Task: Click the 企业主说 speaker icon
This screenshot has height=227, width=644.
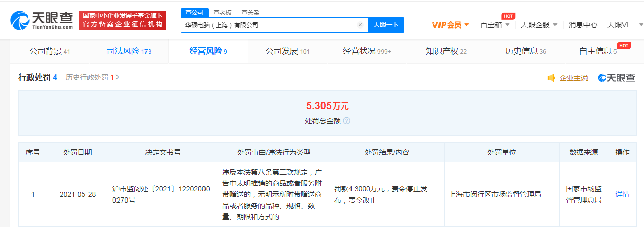Action: (551, 78)
